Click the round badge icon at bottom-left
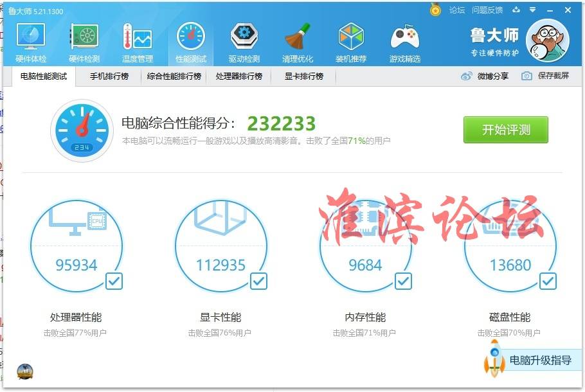 (x=25, y=371)
